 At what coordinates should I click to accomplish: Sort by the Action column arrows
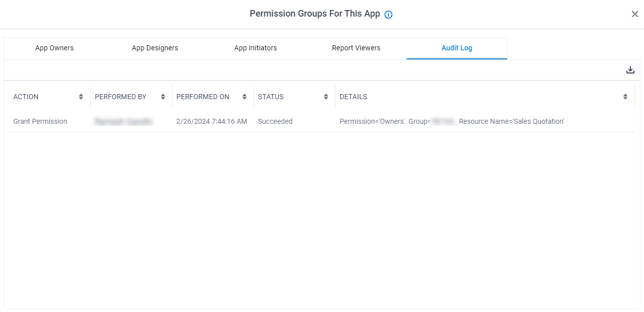pyautogui.click(x=81, y=97)
